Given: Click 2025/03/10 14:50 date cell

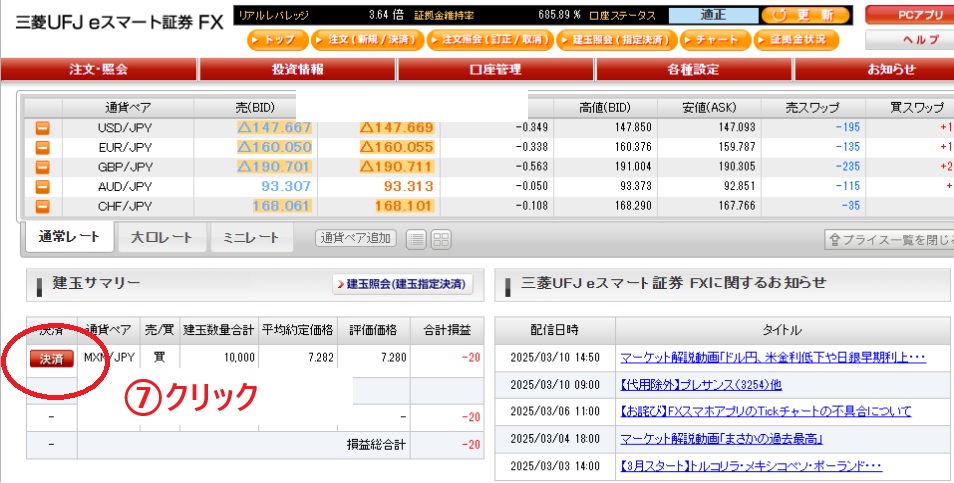Looking at the screenshot, I should pos(555,358).
